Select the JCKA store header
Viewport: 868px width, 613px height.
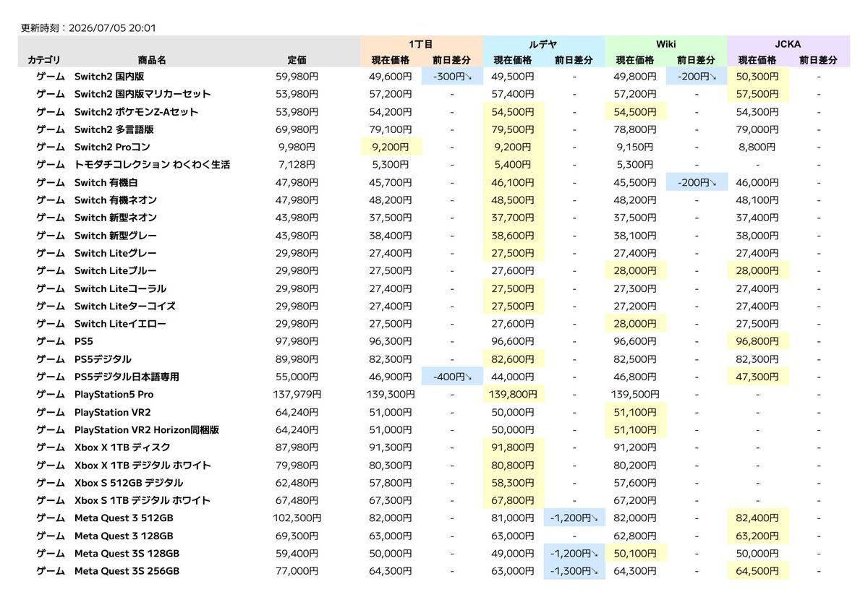pos(788,44)
